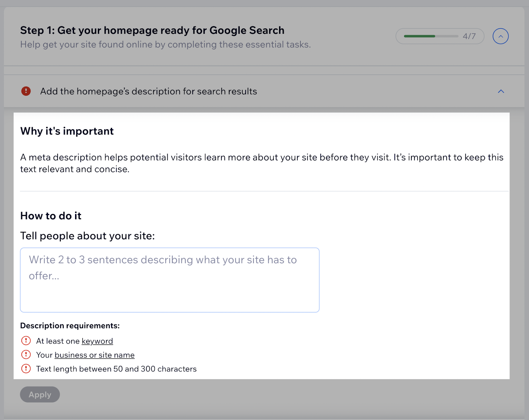529x420 pixels.
Task: Click the 'Tell people about your site' label
Action: pos(87,236)
